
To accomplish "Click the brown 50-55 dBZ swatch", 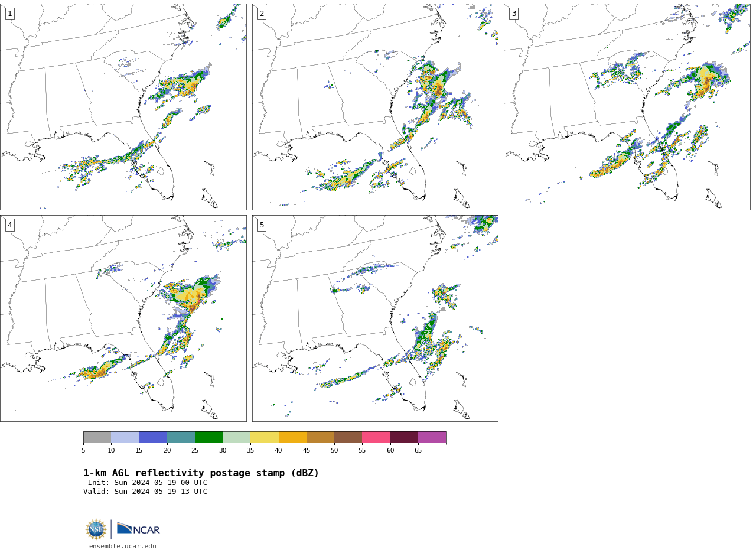I will tap(348, 437).
